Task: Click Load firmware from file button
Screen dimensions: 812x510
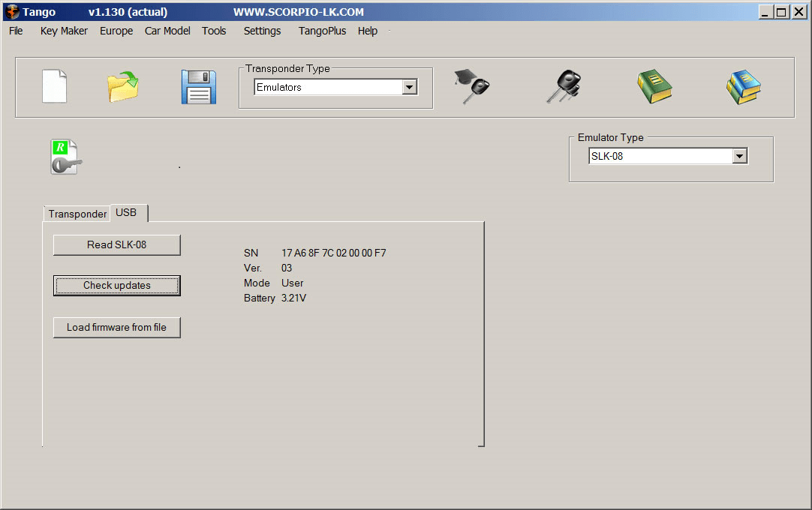Action: pos(117,327)
